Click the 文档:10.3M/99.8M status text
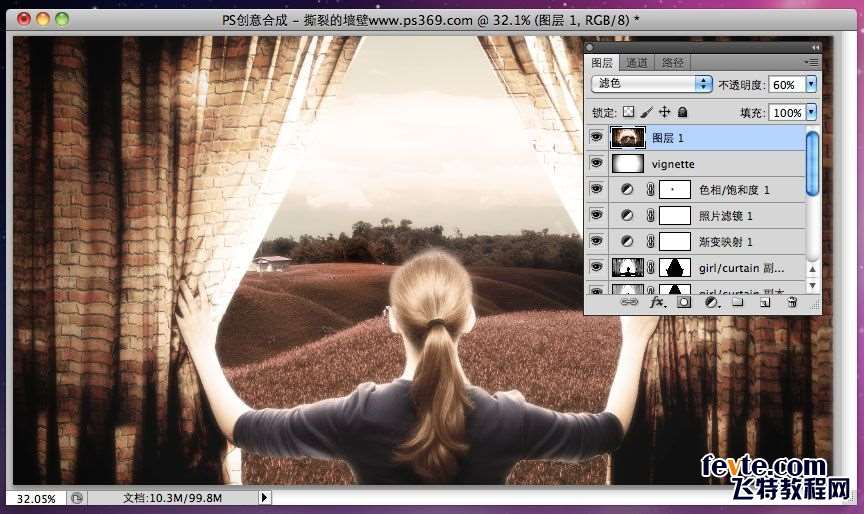Screen dimensions: 864x514 coord(172,498)
